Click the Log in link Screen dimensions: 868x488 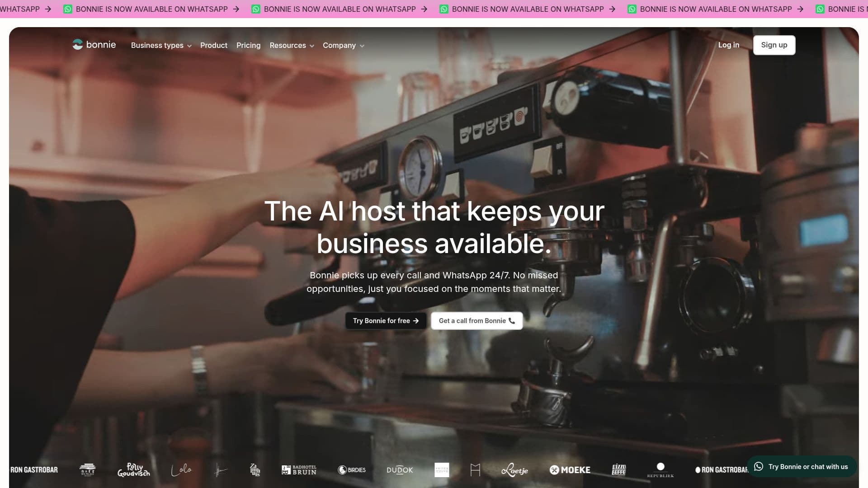point(729,45)
